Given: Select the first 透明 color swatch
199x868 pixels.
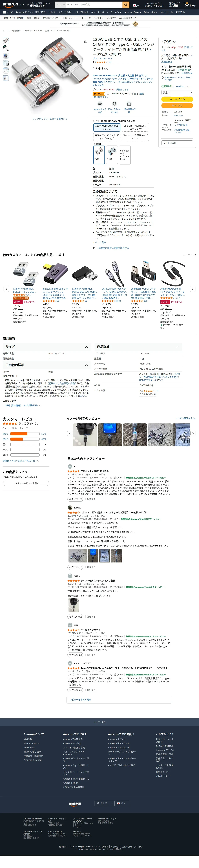Looking at the screenshot, I should pos(99,155).
